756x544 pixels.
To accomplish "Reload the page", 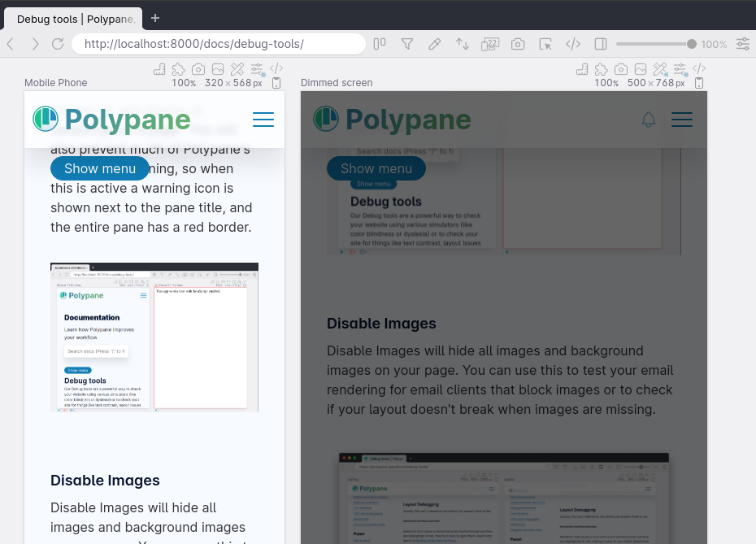I will pyautogui.click(x=58, y=44).
